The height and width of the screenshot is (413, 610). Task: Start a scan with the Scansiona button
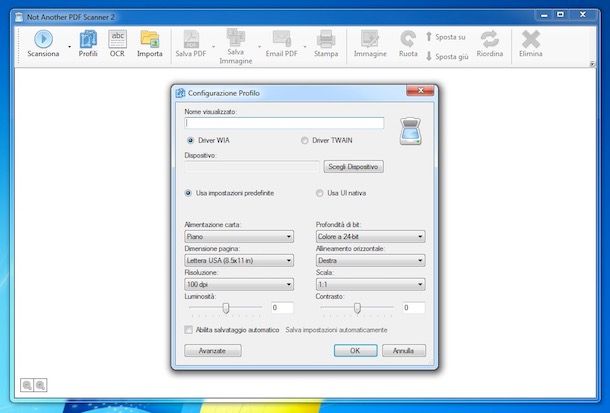tap(43, 44)
